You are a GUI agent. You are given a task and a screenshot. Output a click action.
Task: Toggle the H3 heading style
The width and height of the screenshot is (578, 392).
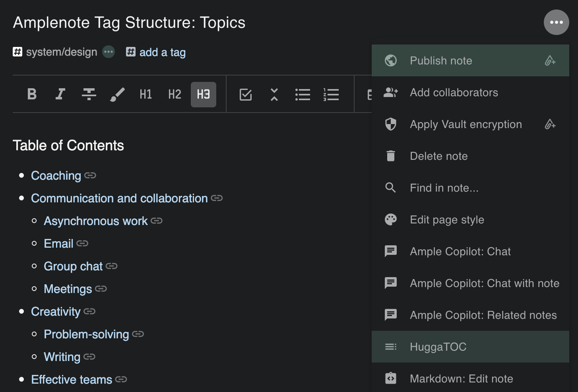tap(203, 94)
